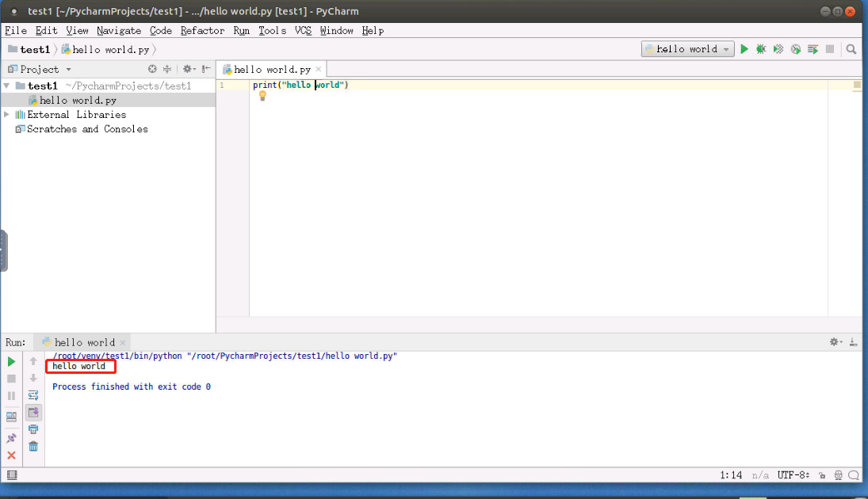Open the View menu
This screenshot has width=868, height=499.
point(77,30)
